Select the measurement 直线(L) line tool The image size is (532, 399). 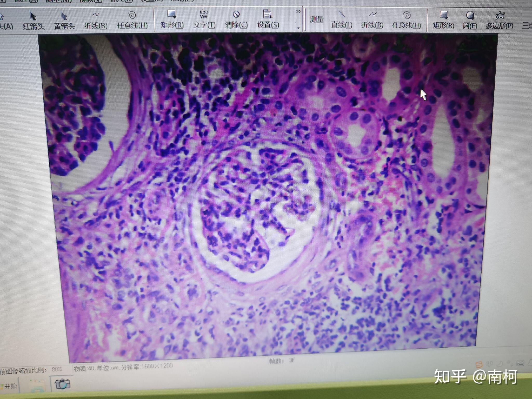tap(341, 19)
